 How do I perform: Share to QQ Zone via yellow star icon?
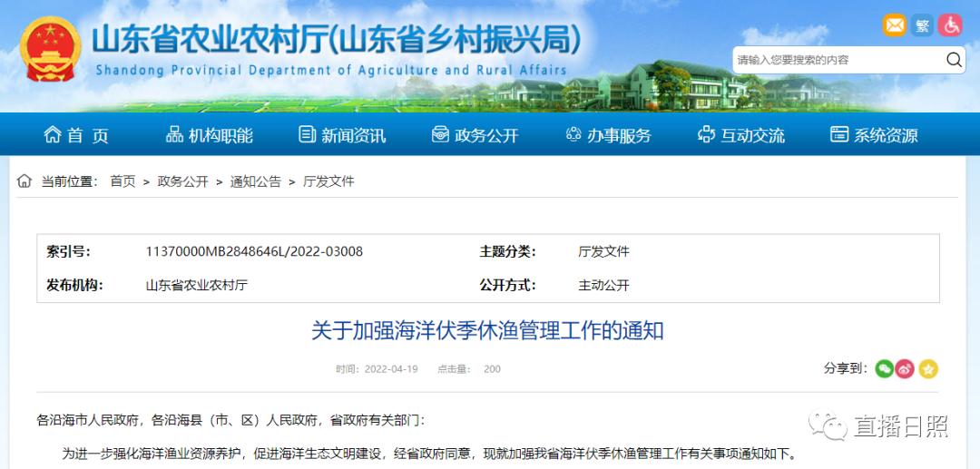[928, 369]
